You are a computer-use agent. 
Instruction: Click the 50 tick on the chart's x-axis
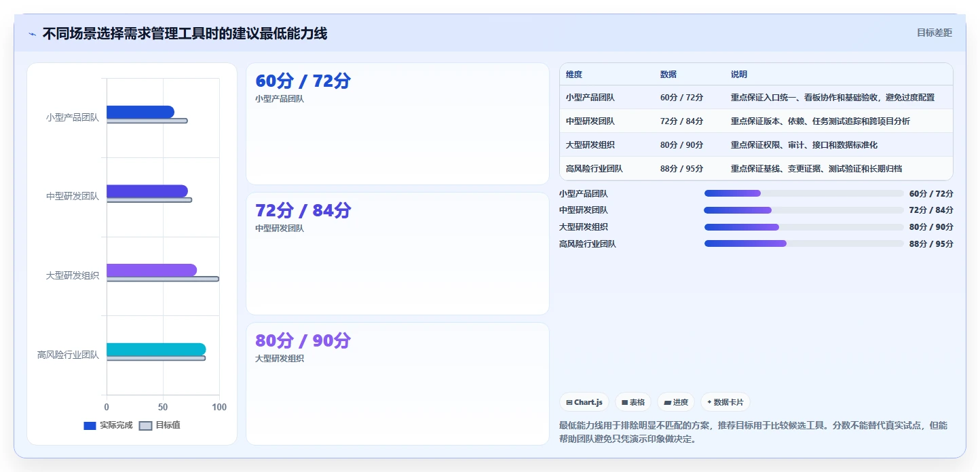[x=163, y=407]
